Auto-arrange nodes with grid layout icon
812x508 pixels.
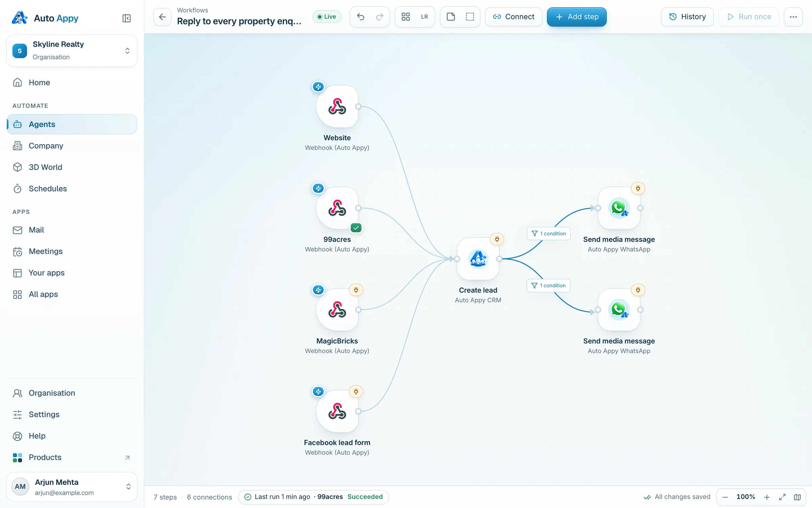[406, 17]
